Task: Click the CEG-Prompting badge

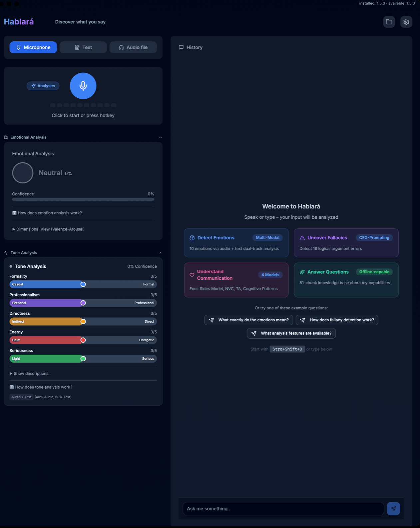Action: coord(374,238)
